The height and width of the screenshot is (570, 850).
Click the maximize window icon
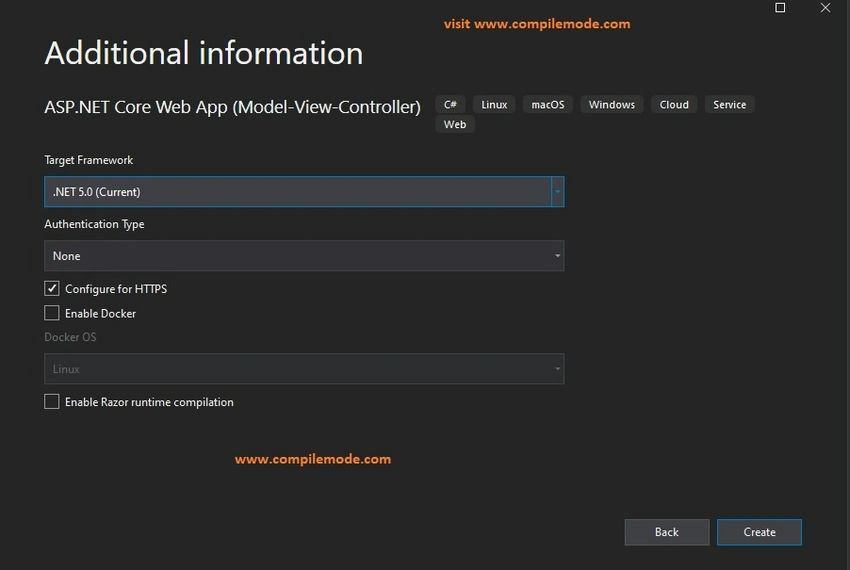(x=780, y=8)
